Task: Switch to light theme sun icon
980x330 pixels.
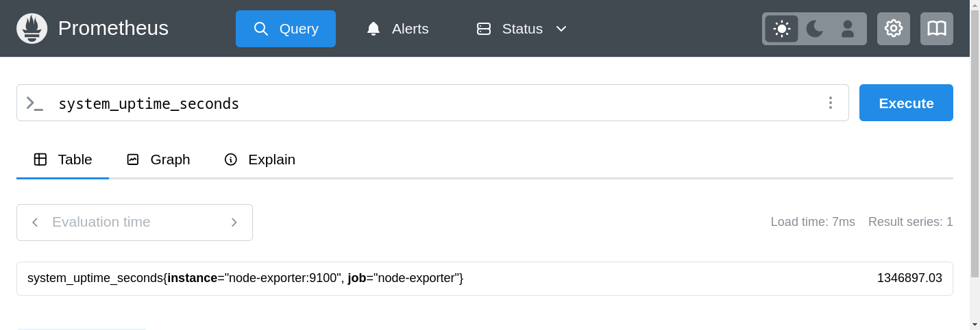Action: pyautogui.click(x=781, y=29)
